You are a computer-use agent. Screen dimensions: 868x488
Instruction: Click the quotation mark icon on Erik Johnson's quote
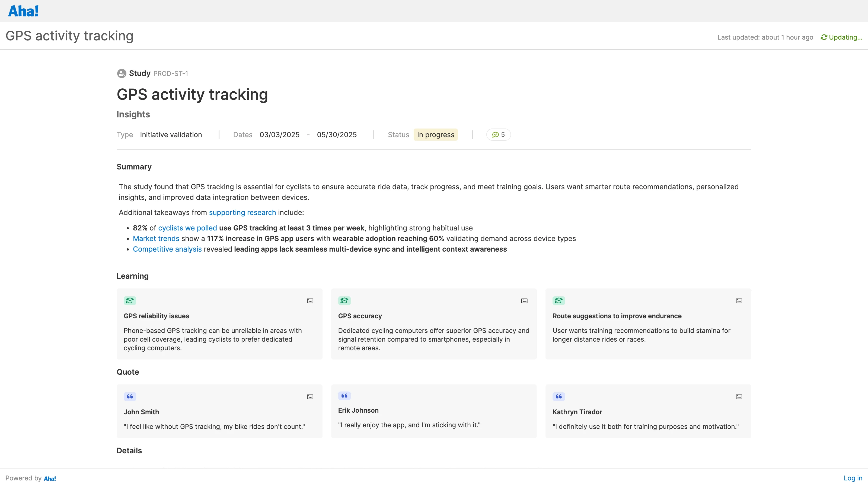tap(344, 396)
